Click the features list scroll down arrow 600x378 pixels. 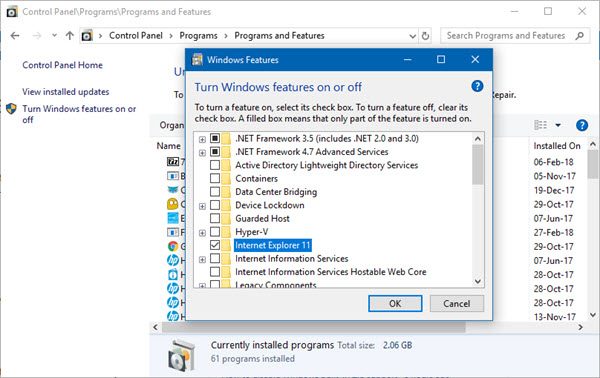point(478,281)
